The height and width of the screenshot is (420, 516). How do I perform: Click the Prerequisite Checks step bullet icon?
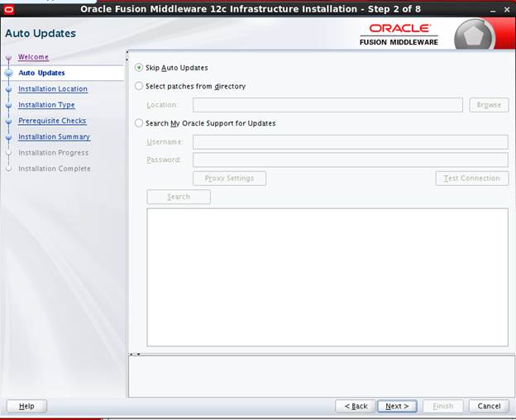[x=9, y=122]
